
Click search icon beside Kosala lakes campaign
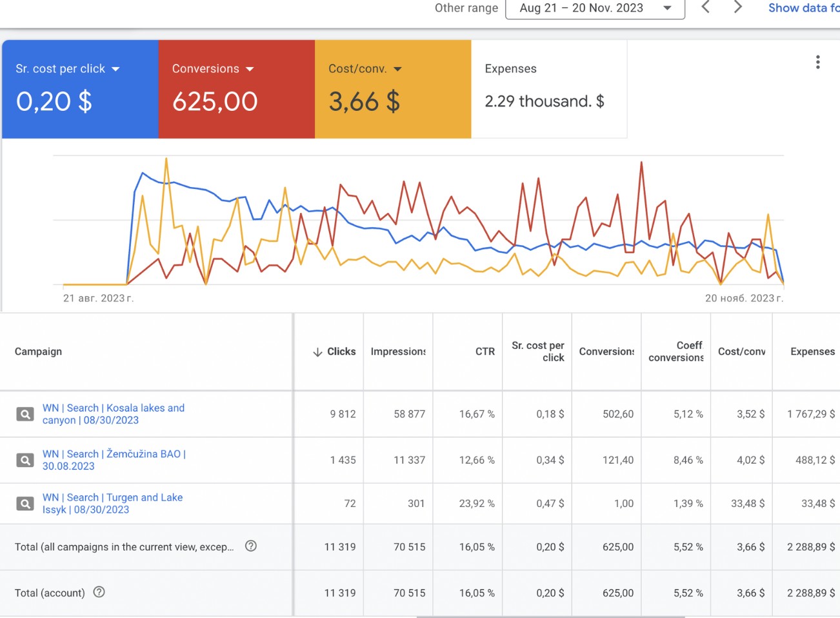pyautogui.click(x=25, y=414)
